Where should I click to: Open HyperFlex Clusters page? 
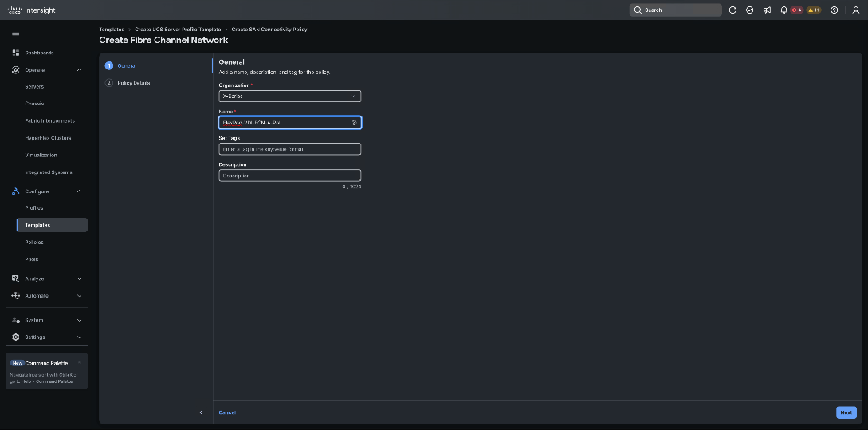[x=48, y=138]
